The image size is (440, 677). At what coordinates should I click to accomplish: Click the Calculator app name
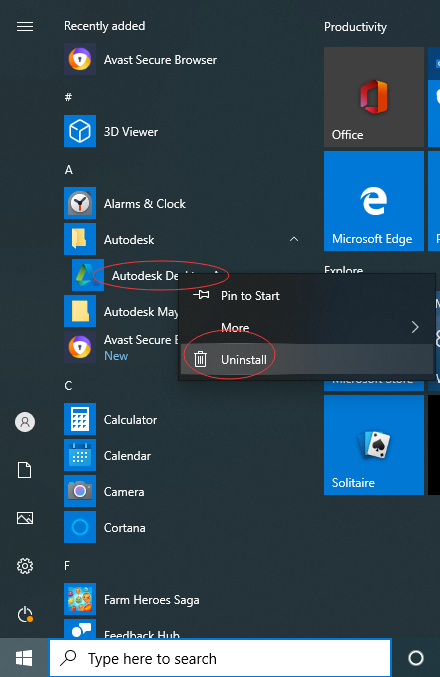130,420
